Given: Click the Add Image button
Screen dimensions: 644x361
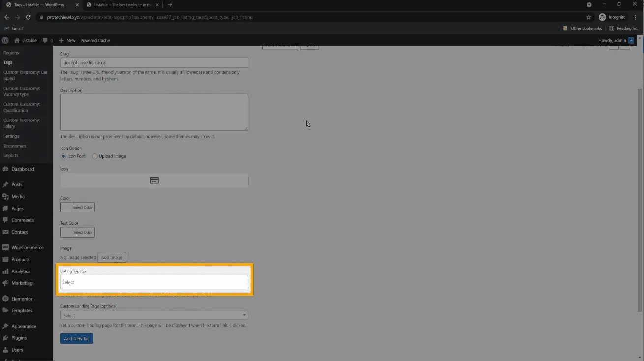Looking at the screenshot, I should pyautogui.click(x=112, y=257).
